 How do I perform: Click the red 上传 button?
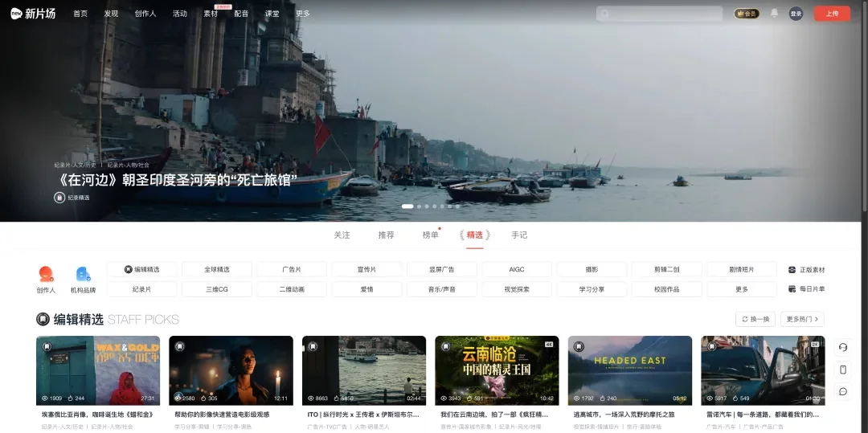tap(832, 14)
